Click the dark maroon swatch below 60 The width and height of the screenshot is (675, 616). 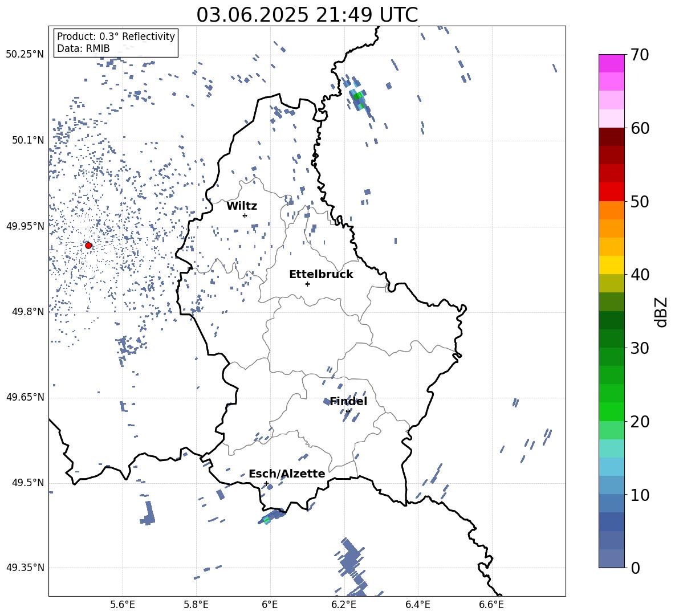tap(612, 137)
